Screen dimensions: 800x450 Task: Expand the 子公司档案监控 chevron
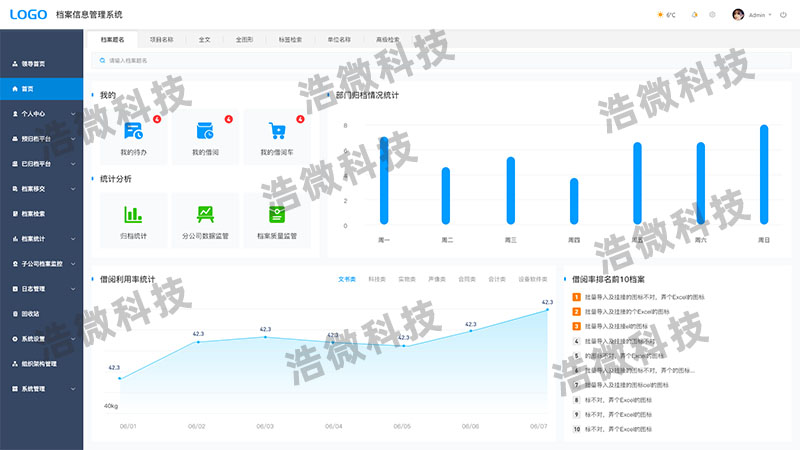[x=73, y=264]
